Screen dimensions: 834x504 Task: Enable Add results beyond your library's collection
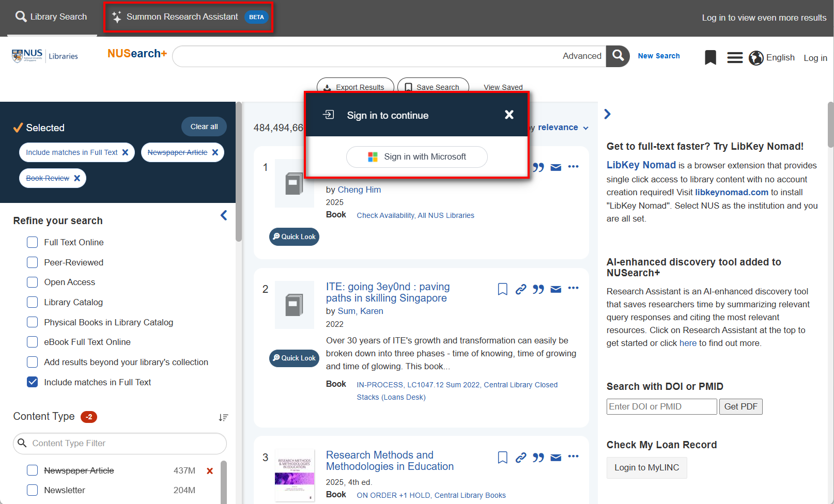pos(32,362)
